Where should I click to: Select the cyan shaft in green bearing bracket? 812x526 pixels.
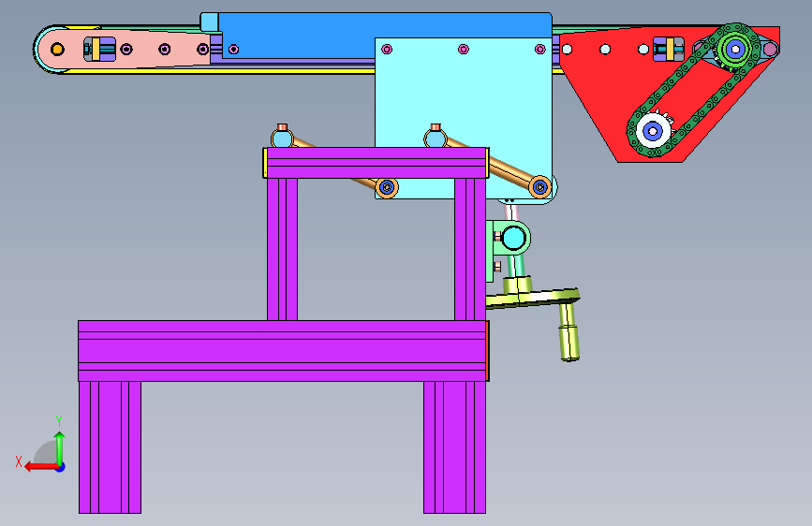tap(513, 238)
